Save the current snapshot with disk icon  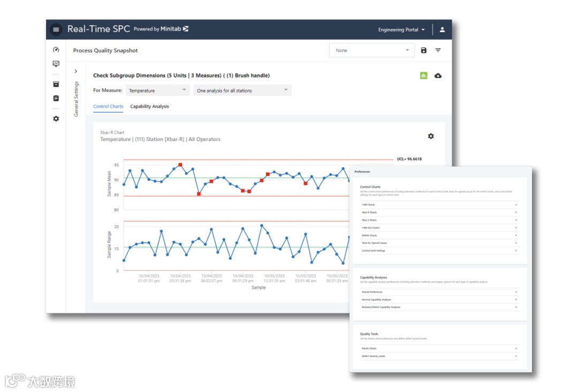[x=423, y=50]
